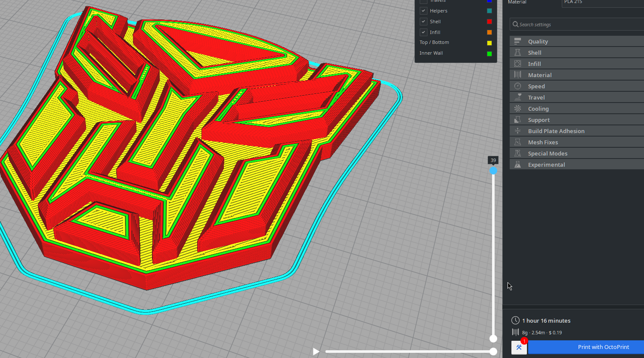Click the filament usage spool icon
644x358 pixels.
pyautogui.click(x=515, y=332)
